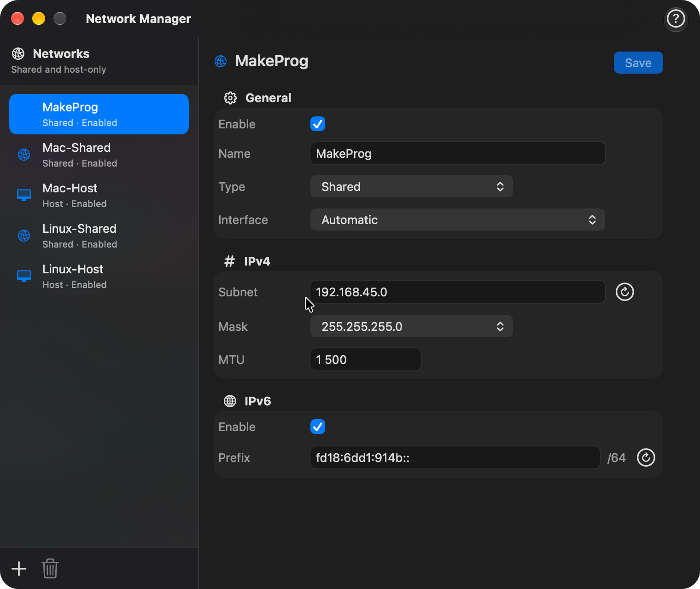Click the Name input field

pos(457,153)
